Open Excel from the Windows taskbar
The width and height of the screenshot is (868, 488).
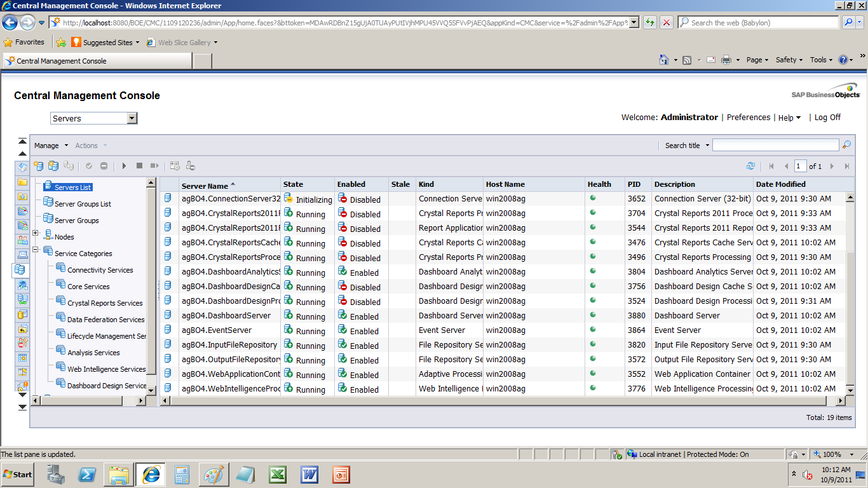pos(277,475)
